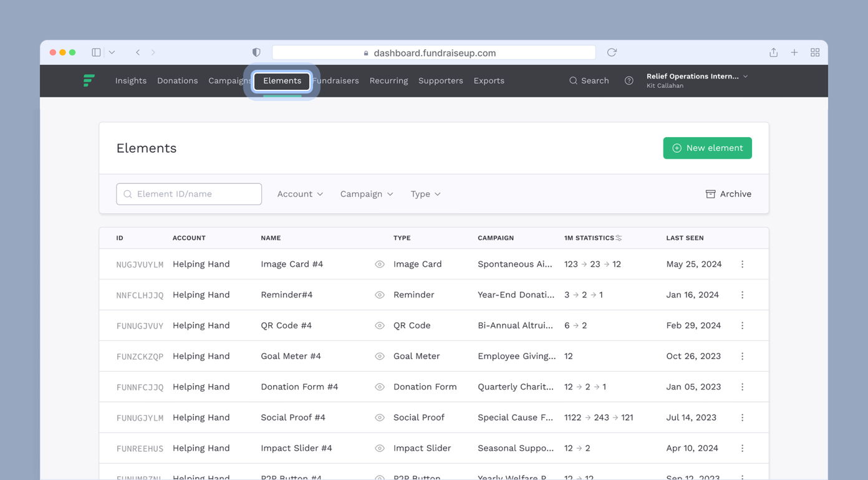Preview Donation Form #4 with the eye icon
Viewport: 868px width, 480px height.
pyautogui.click(x=380, y=386)
